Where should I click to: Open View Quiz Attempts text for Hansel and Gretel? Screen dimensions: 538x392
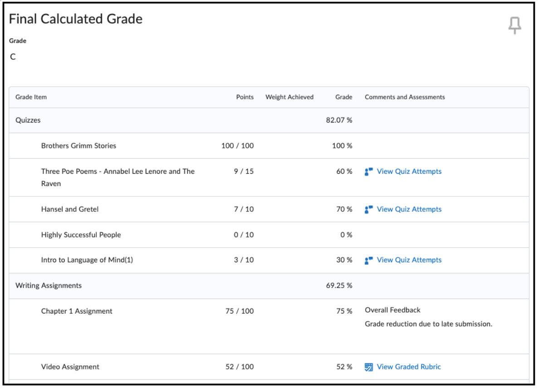(409, 209)
